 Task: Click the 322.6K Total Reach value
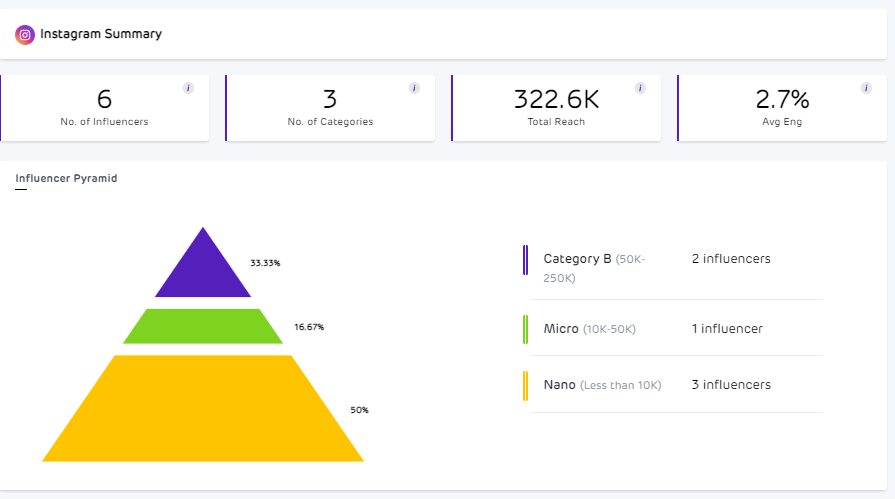coord(556,99)
